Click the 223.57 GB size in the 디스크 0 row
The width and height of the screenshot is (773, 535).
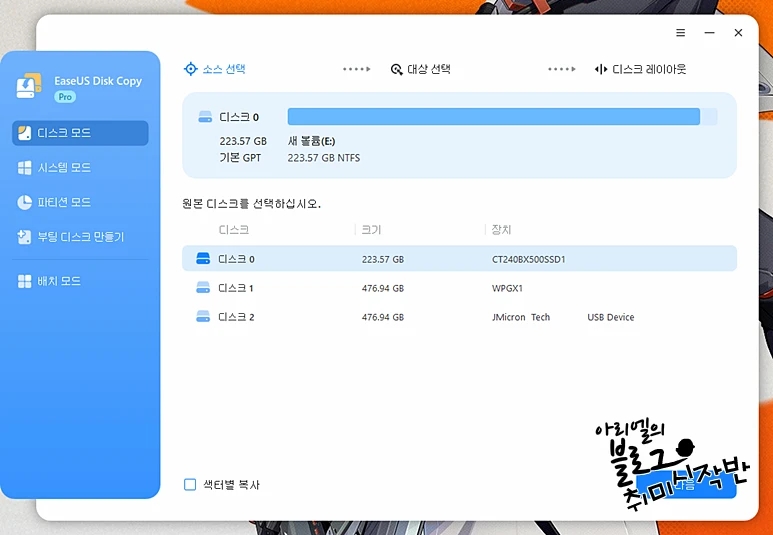pos(383,259)
